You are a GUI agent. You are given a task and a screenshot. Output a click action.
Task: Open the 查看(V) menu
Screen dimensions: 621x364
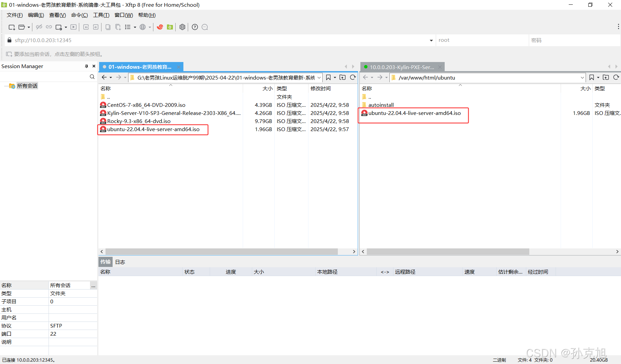coord(58,15)
